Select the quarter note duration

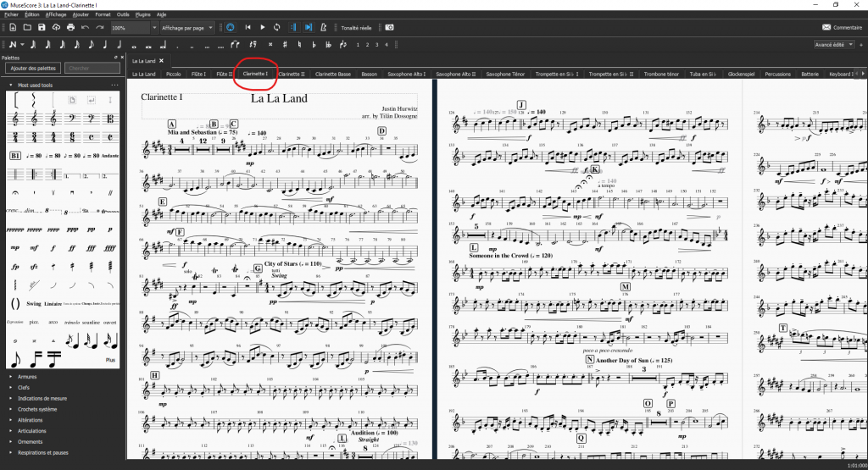(105, 45)
